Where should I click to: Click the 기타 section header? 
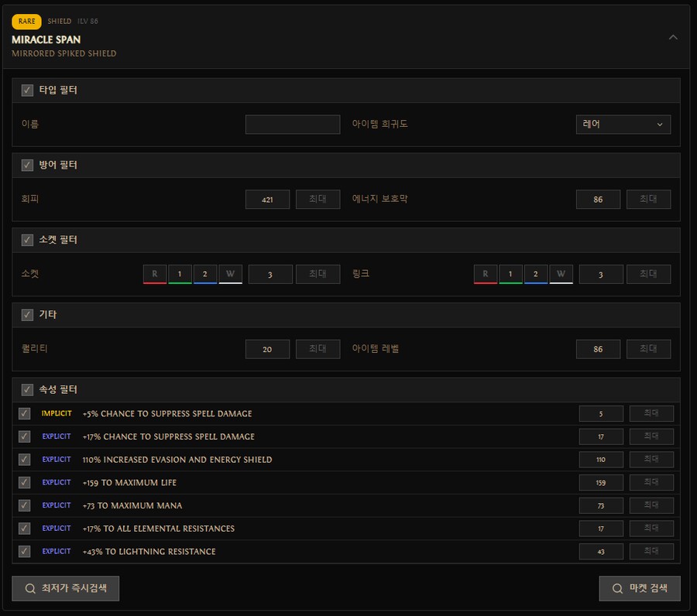pyautogui.click(x=48, y=315)
